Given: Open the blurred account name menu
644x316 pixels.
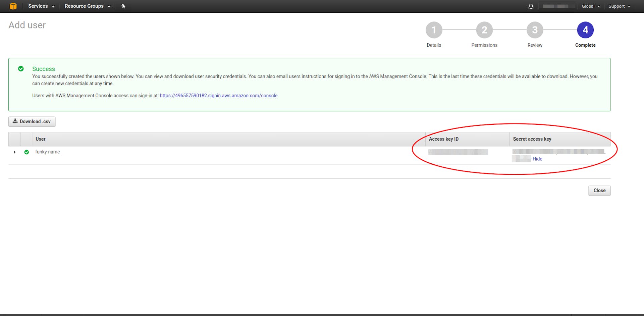Looking at the screenshot, I should tap(556, 6).
